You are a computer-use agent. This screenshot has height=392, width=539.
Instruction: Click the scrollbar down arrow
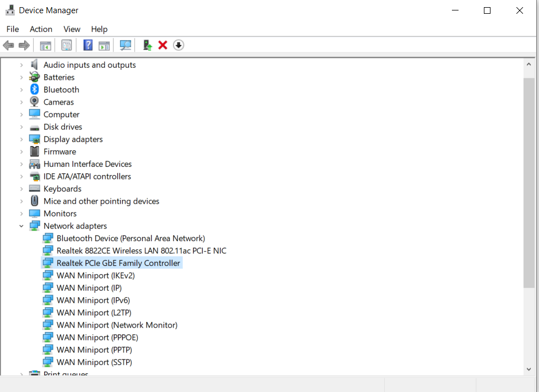(529, 369)
